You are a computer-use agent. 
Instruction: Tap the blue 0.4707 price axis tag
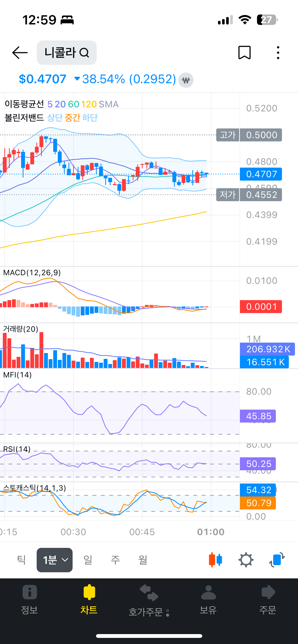(261, 174)
